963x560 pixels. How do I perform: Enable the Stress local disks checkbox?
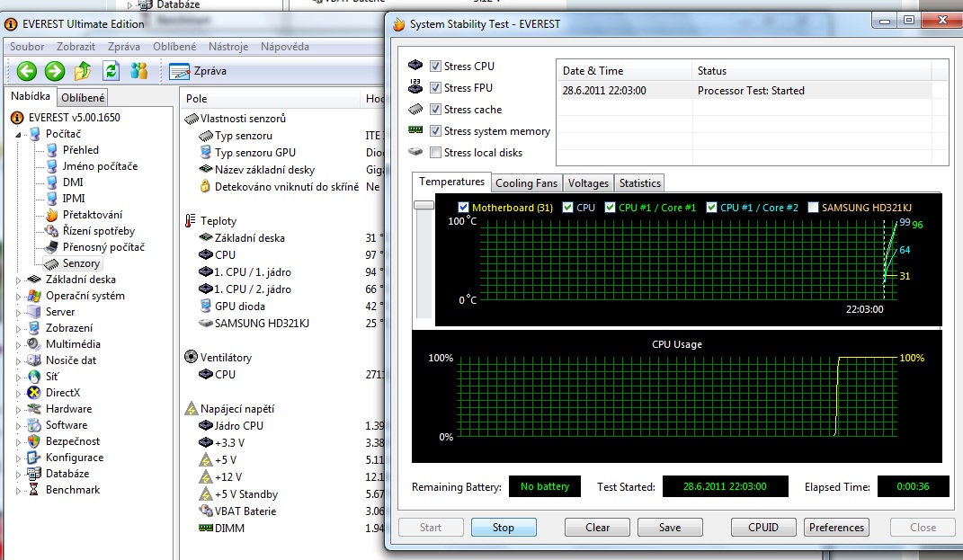pyautogui.click(x=435, y=152)
